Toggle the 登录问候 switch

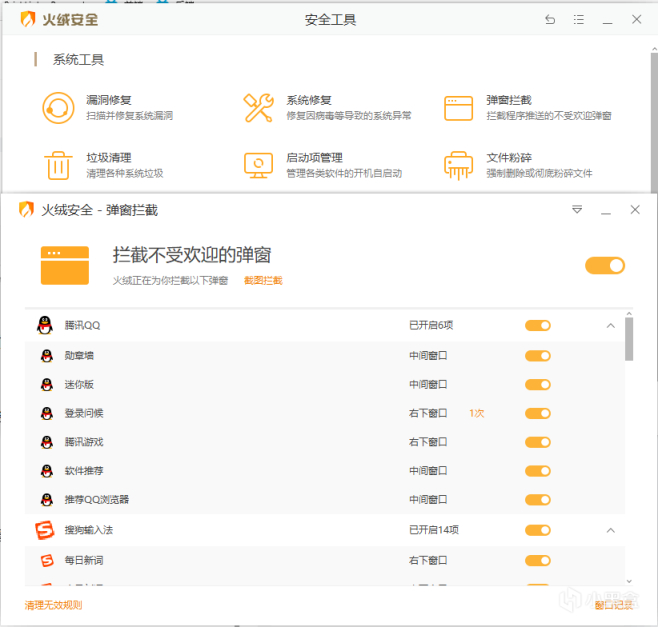point(538,413)
